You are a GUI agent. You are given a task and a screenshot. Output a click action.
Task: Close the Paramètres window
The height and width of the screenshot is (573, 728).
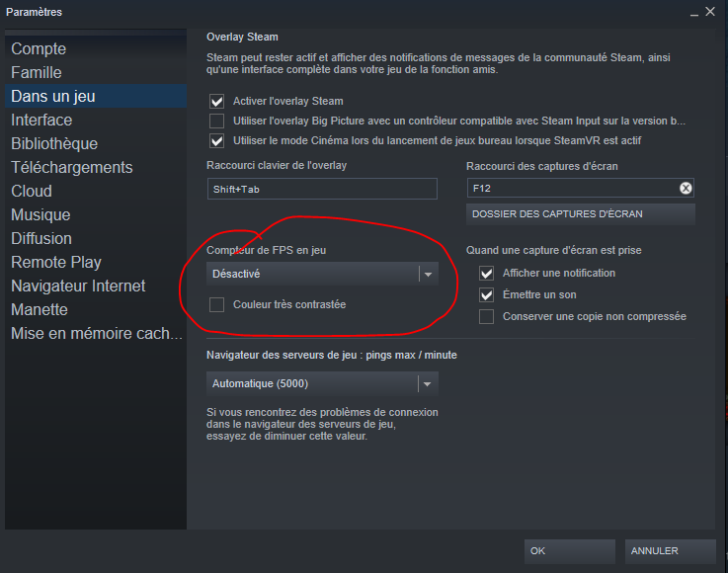click(710, 12)
